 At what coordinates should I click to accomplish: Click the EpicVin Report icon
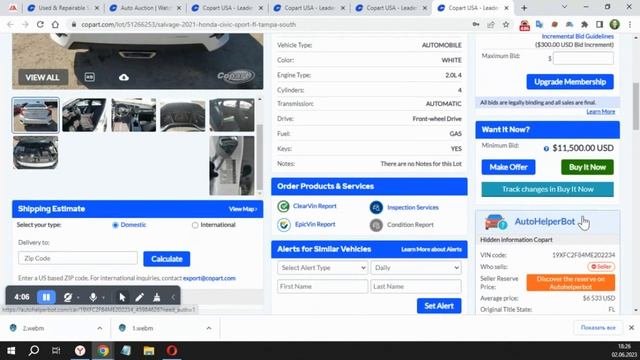click(283, 224)
